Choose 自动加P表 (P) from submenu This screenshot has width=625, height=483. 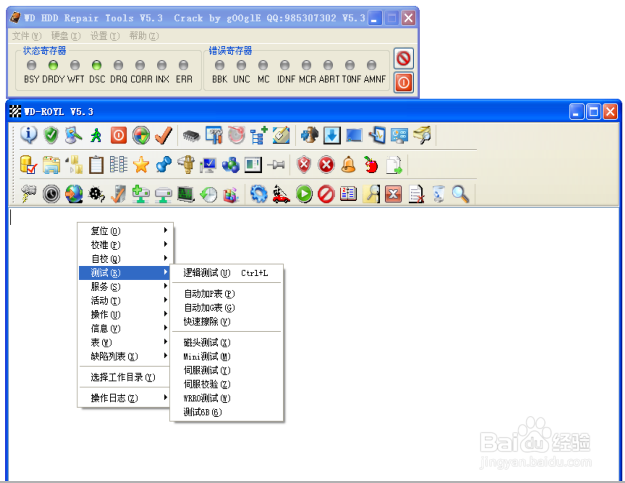tap(226, 294)
